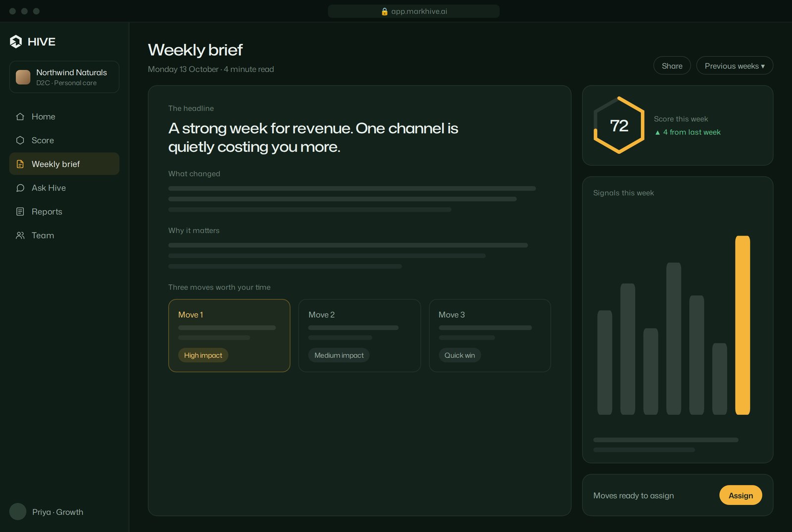The height and width of the screenshot is (532, 792).
Task: Click the score 72 hexagon gauge
Action: coord(619,125)
